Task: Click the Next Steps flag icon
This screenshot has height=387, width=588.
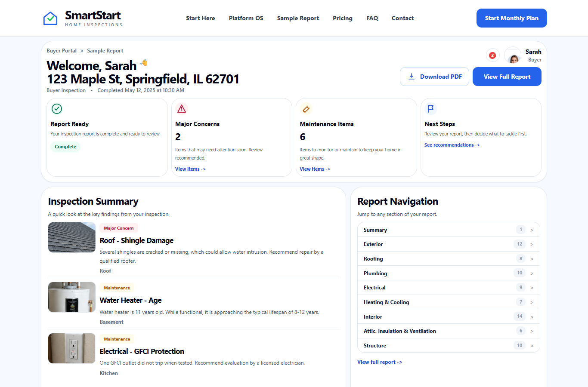Action: click(x=430, y=109)
